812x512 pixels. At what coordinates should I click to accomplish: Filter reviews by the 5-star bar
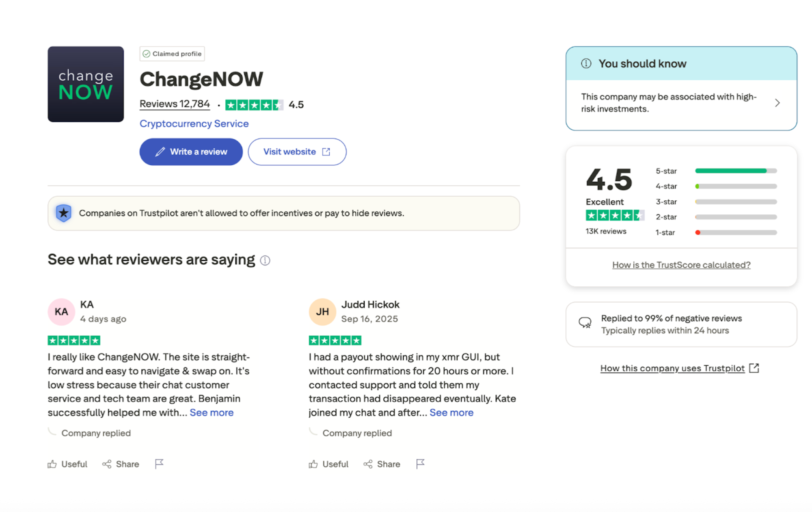coord(735,171)
